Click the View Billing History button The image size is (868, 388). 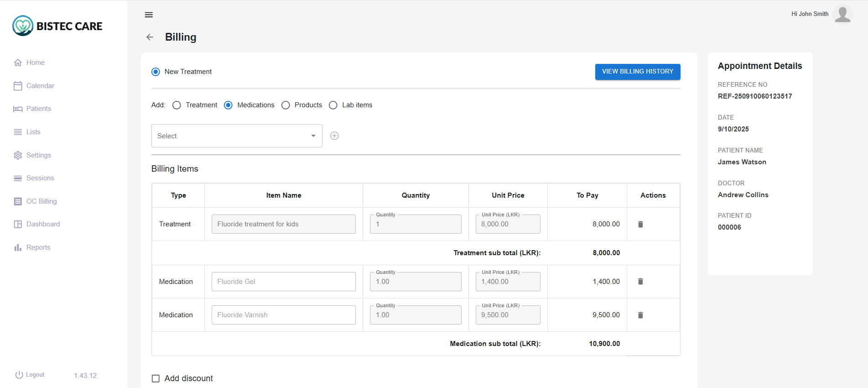[637, 72]
